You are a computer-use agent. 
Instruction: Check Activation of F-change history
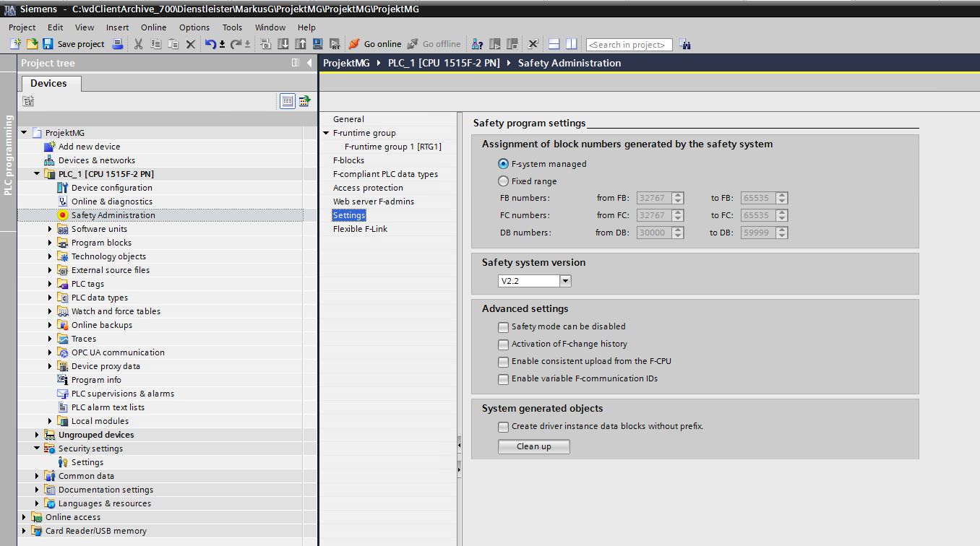504,344
